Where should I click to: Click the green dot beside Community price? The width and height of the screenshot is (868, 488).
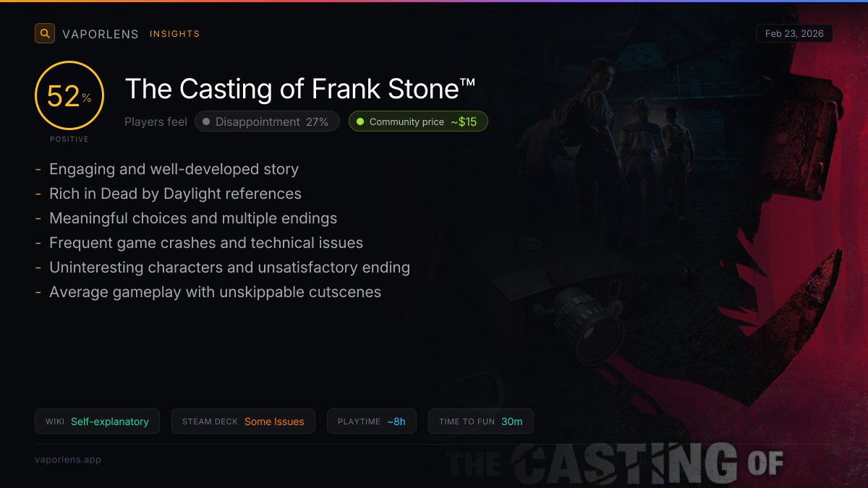coord(360,122)
